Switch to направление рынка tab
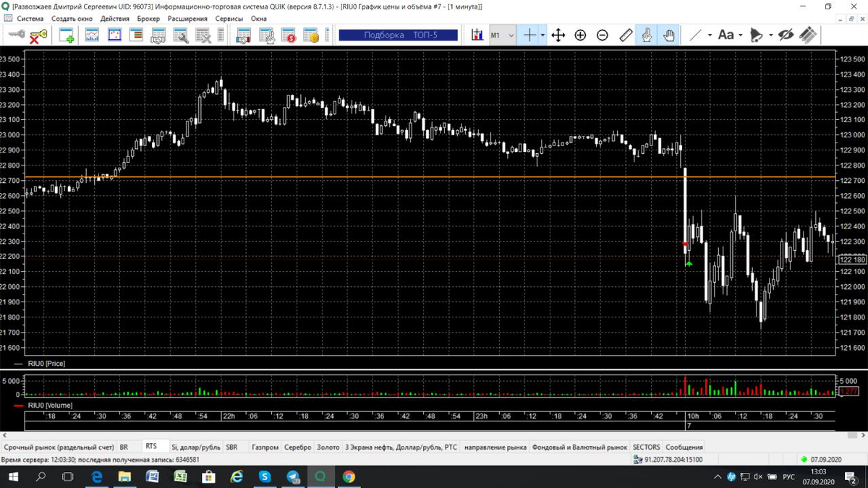The width and height of the screenshot is (868, 488). pyautogui.click(x=495, y=448)
